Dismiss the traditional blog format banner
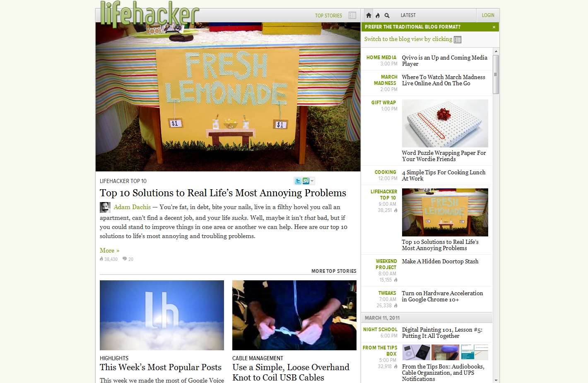Viewport: 588px width, 383px height. click(494, 27)
